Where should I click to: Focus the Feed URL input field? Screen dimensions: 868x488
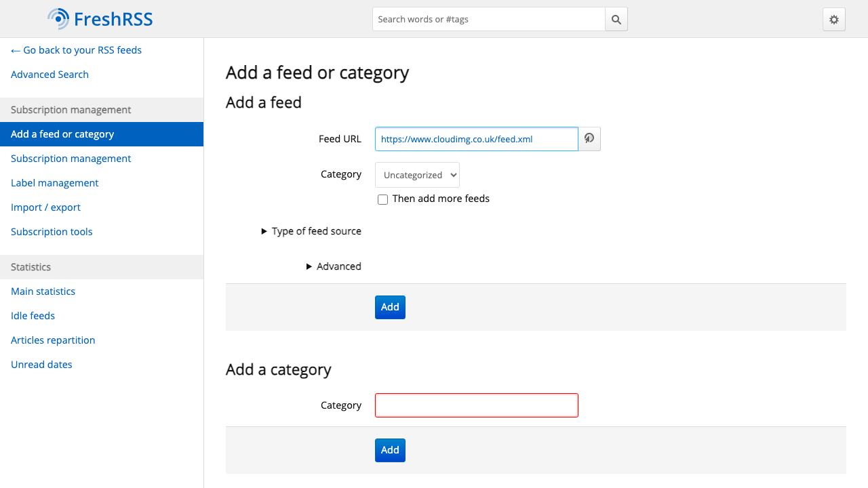click(x=477, y=139)
